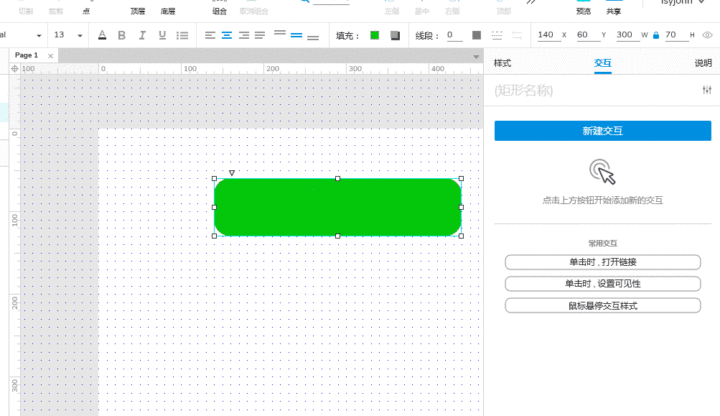Align text to vertical middle
This screenshot has height=416, width=720.
[x=297, y=35]
